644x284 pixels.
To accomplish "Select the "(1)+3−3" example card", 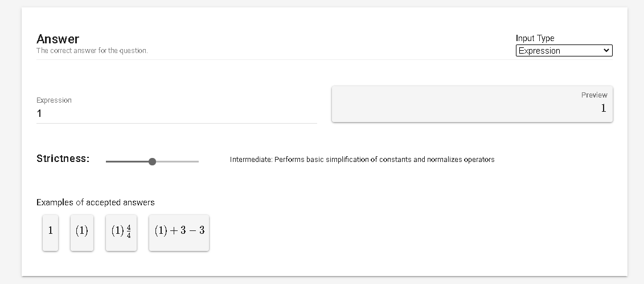I will point(179,232).
